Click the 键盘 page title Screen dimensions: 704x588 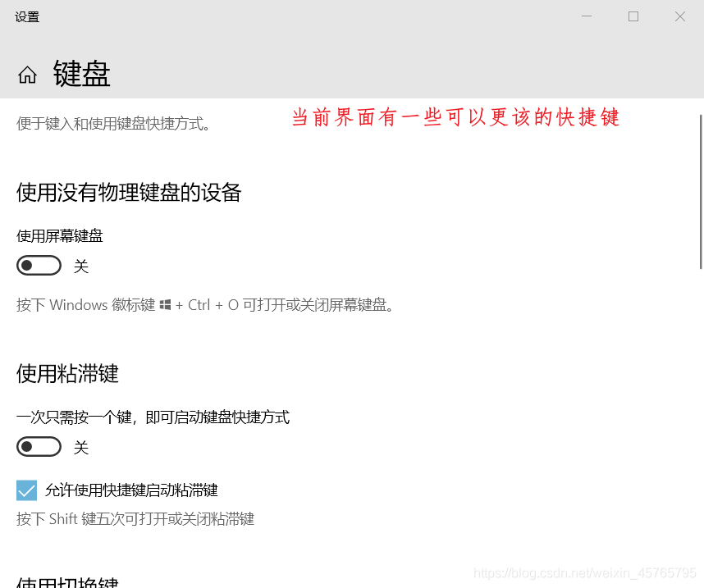(x=82, y=74)
